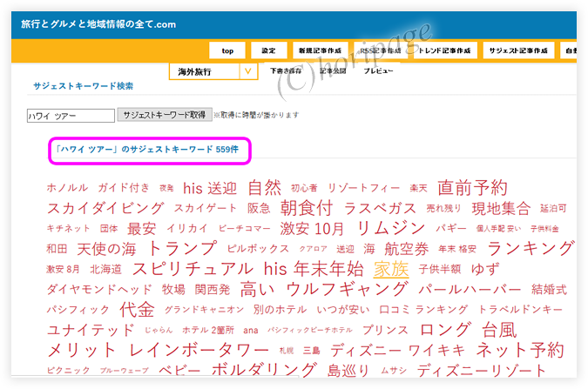Select the keyword 楽天

coord(418,188)
